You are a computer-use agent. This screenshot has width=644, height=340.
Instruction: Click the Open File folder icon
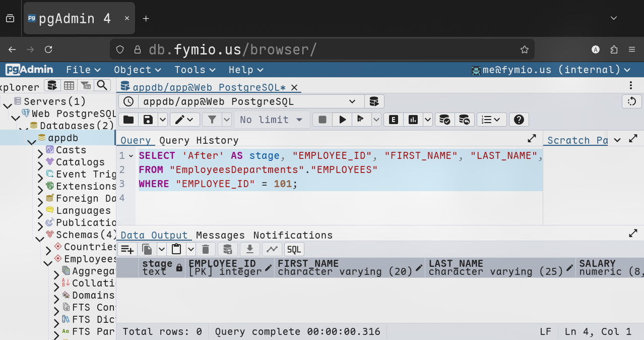click(128, 120)
